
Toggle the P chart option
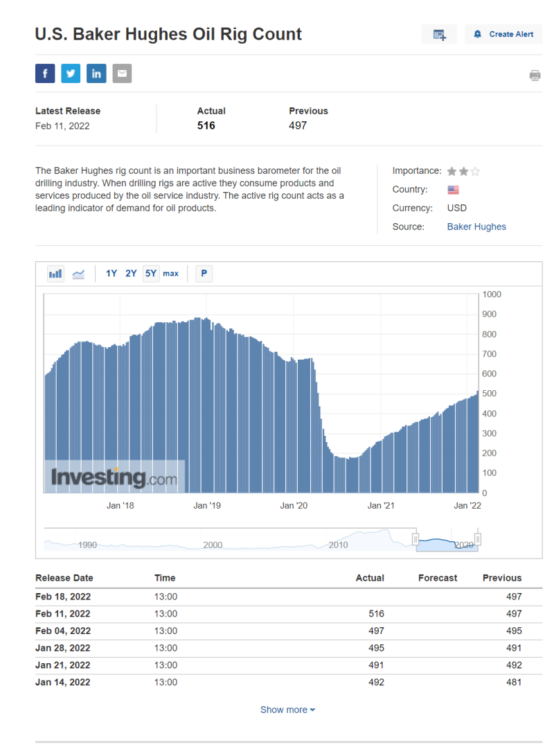204,274
